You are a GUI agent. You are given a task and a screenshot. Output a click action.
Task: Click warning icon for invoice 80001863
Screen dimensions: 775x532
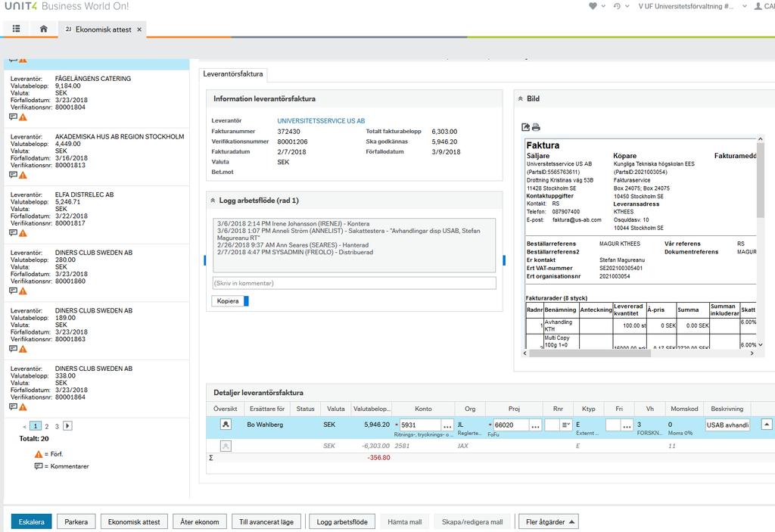23,349
